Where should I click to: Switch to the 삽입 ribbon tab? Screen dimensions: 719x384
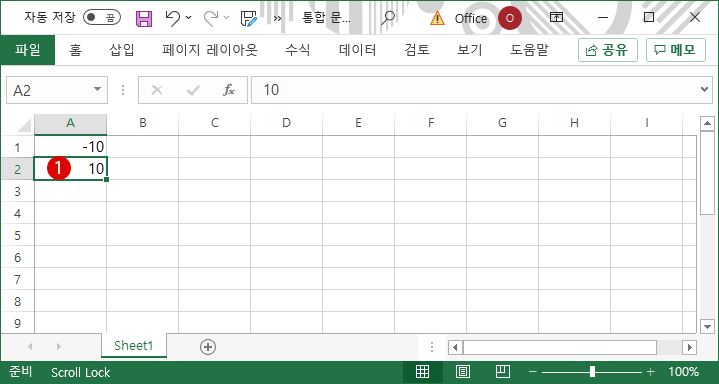(122, 50)
